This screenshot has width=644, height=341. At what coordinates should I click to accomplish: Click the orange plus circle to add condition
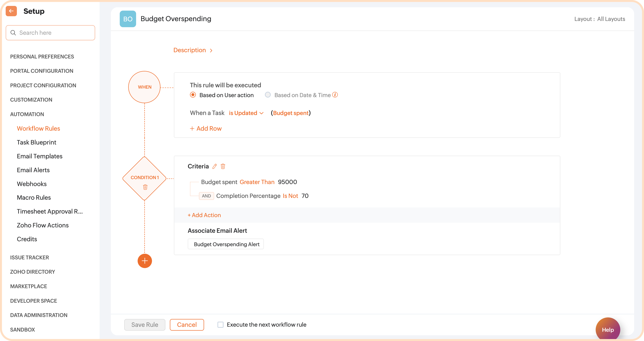pos(145,261)
